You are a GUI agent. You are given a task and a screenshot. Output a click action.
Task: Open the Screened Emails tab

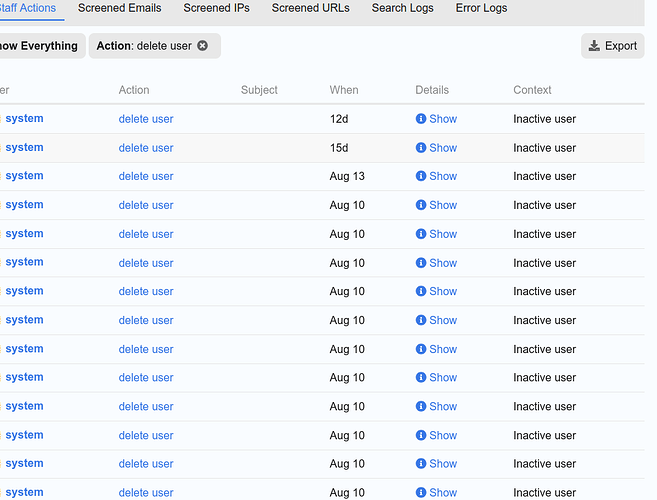[119, 8]
